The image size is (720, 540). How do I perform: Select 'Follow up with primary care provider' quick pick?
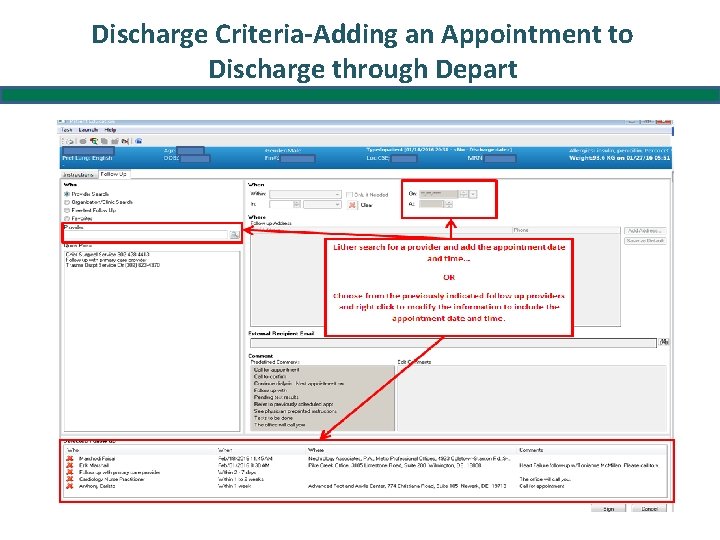point(106,260)
